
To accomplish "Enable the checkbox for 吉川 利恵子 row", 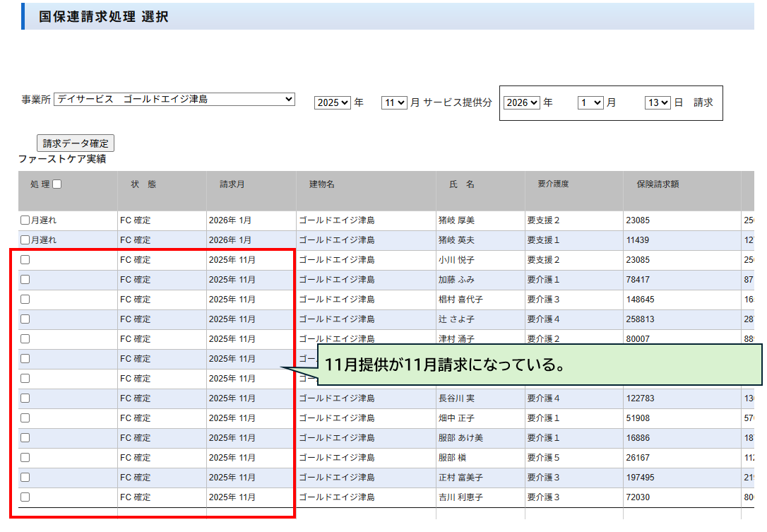I will [25, 497].
